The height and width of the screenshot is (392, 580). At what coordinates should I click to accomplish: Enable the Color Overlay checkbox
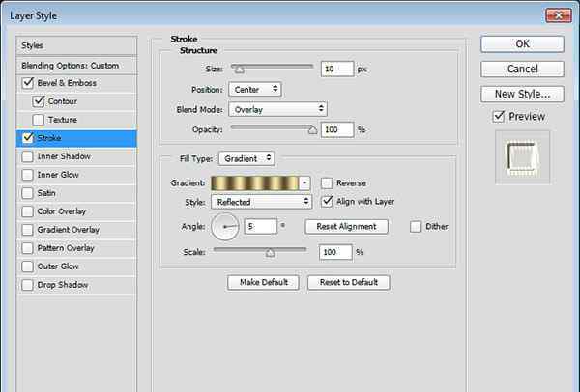pos(27,211)
